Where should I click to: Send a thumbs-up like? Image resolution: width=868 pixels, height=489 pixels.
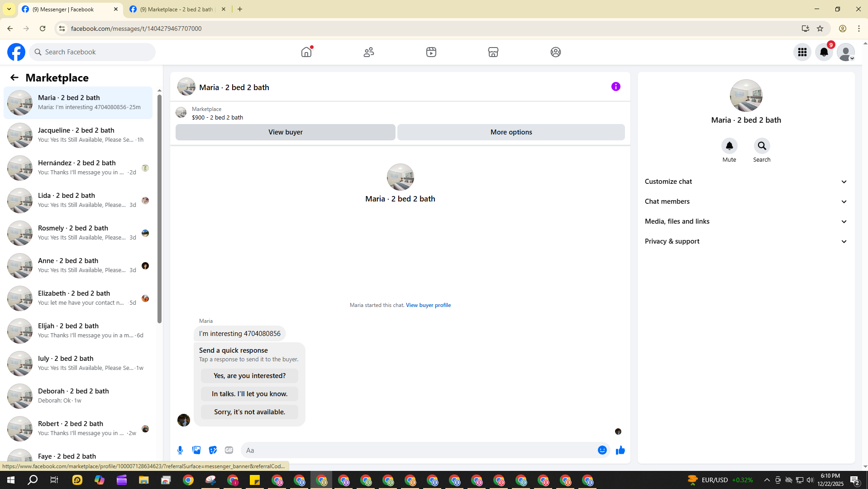(x=620, y=450)
